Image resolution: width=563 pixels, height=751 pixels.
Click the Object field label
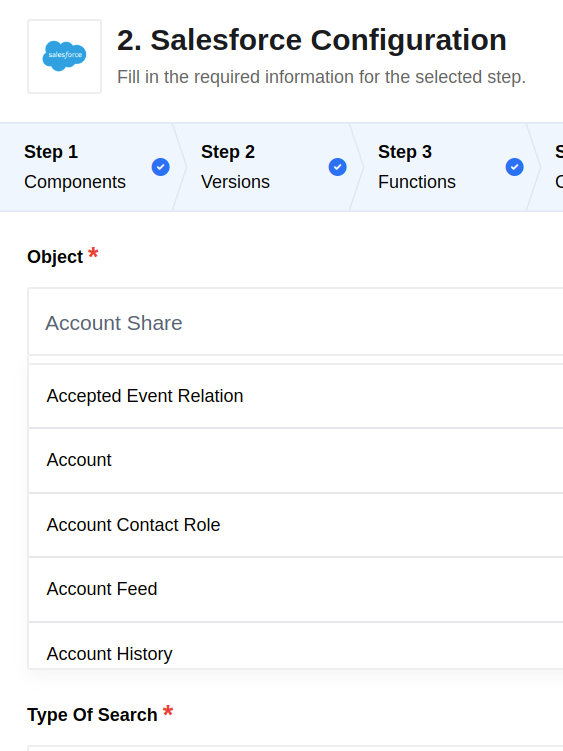click(x=55, y=257)
